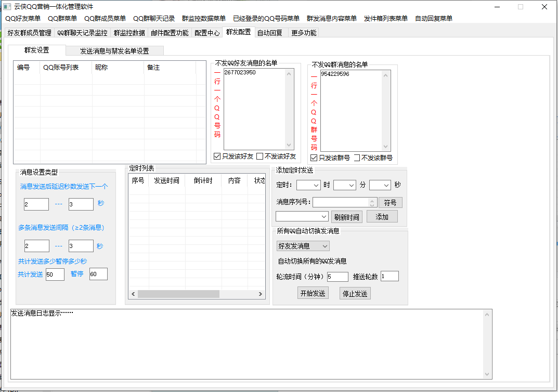Click the 消息序列号 input field
Image resolution: width=558 pixels, height=392 pixels.
pos(341,202)
